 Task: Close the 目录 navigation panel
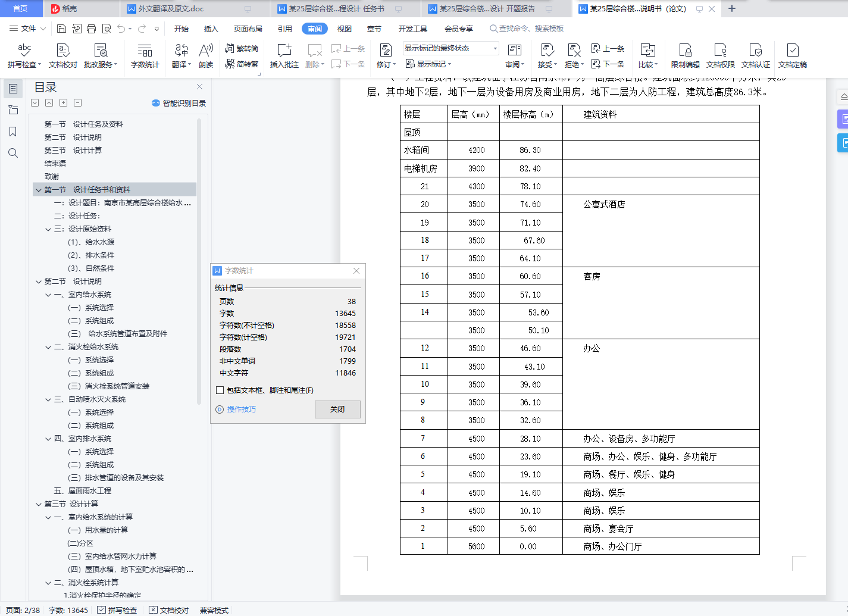click(x=200, y=87)
